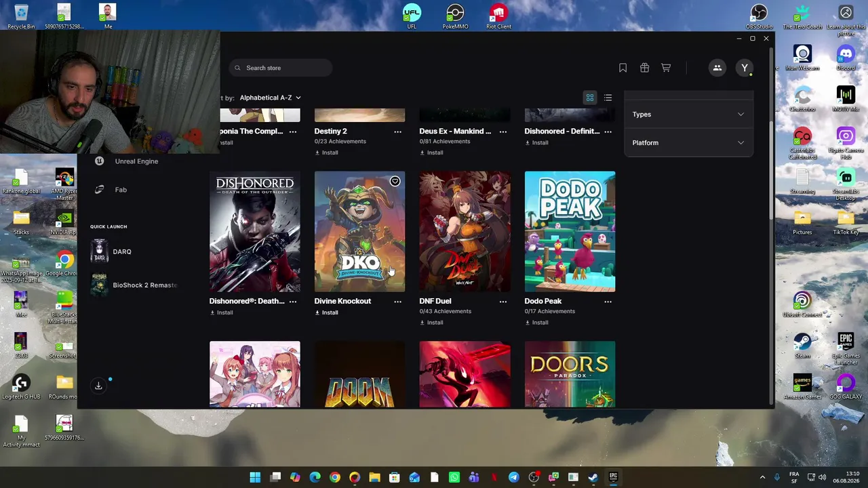Open the Doors Paradox cover thumbnail
Screen dimensions: 868x488
570,374
